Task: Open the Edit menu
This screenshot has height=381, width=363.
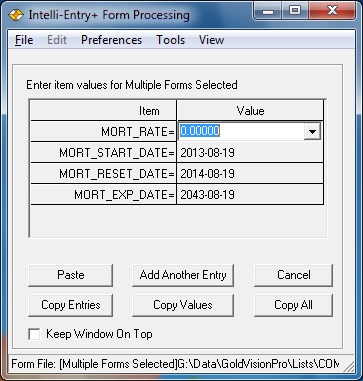Action: tap(57, 40)
